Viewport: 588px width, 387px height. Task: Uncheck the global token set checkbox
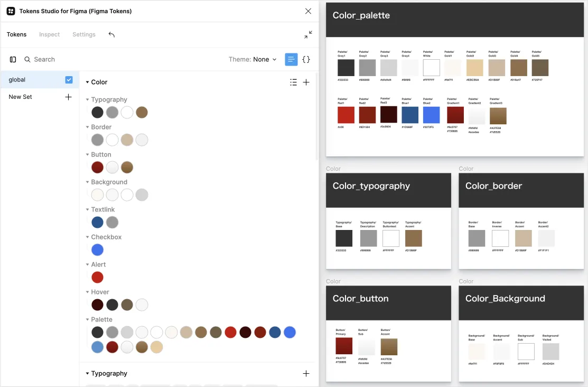tap(69, 80)
